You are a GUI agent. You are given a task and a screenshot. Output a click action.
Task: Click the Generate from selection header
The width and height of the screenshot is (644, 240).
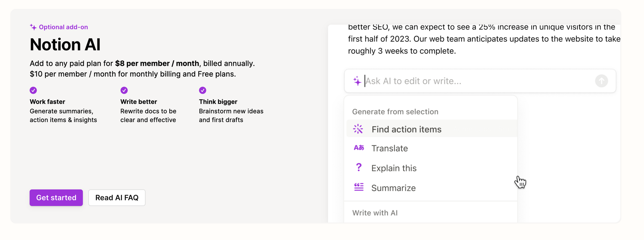[396, 112]
